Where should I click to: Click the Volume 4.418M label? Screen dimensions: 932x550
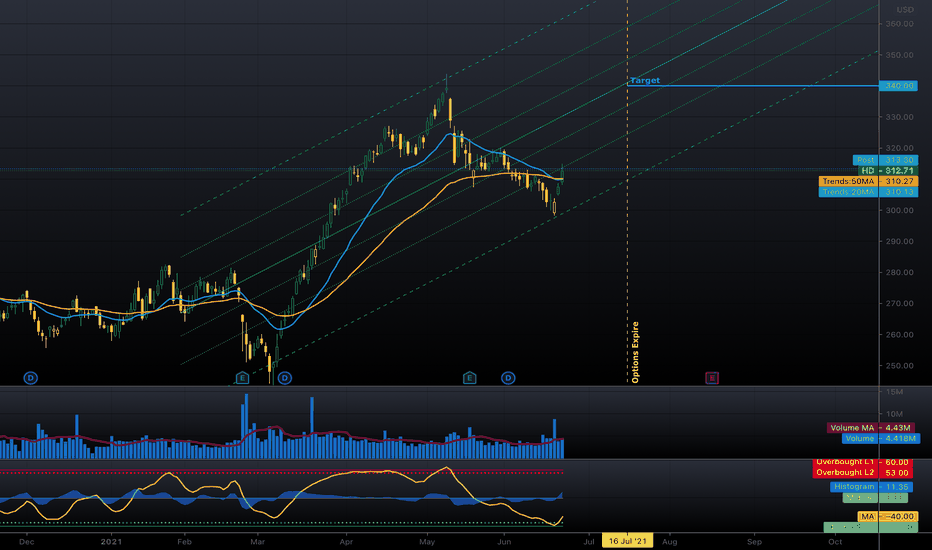pos(881,439)
